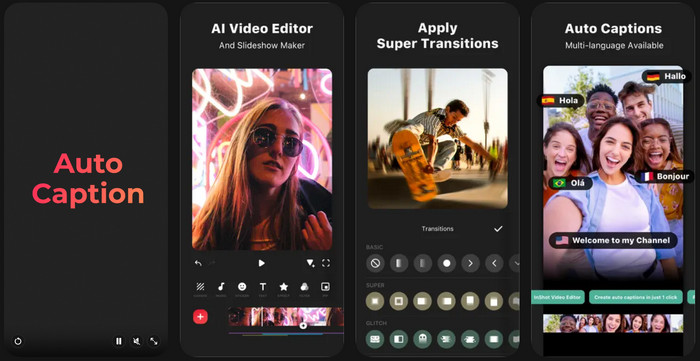The width and height of the screenshot is (700, 361).
Task: Click the Welcome to my Channel caption
Action: click(613, 241)
